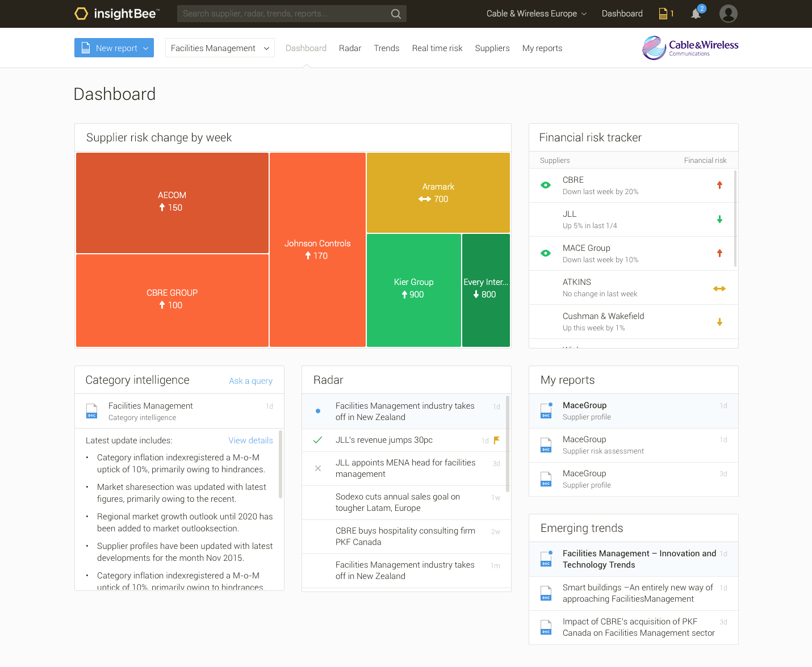Click the dismiss X beside JLL appoints MENA head
812x667 pixels.
318,468
